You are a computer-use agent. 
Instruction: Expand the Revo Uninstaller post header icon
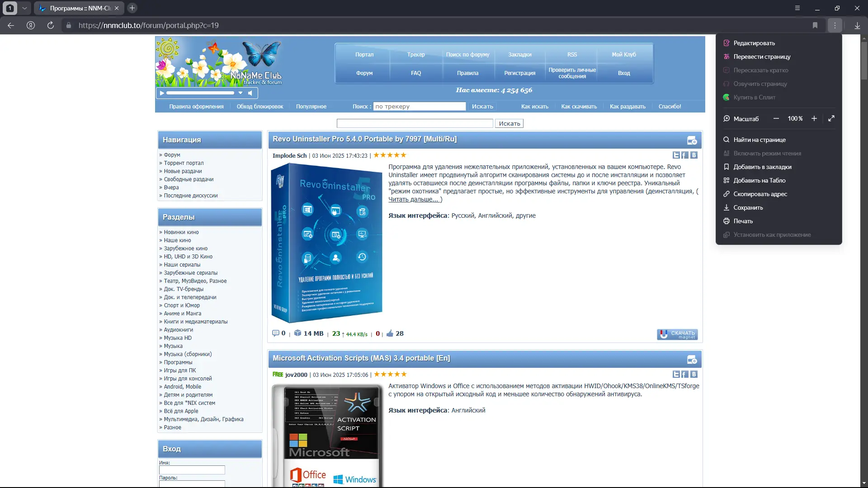point(692,141)
